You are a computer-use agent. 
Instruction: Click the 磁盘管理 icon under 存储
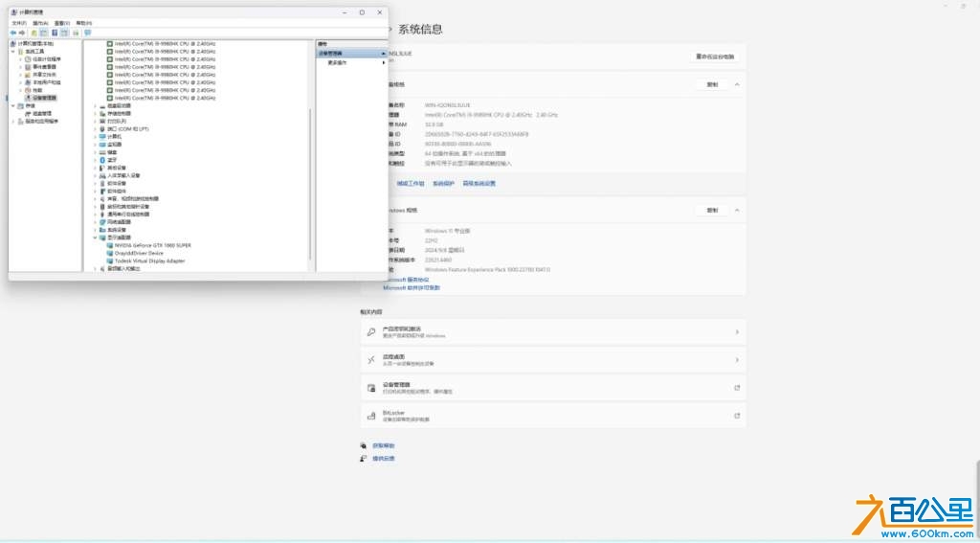28,113
